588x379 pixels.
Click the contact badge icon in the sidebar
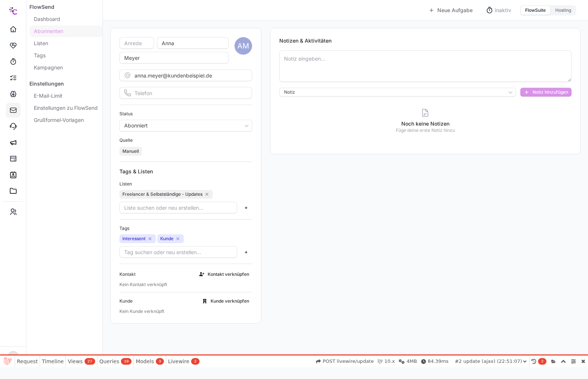(13, 175)
